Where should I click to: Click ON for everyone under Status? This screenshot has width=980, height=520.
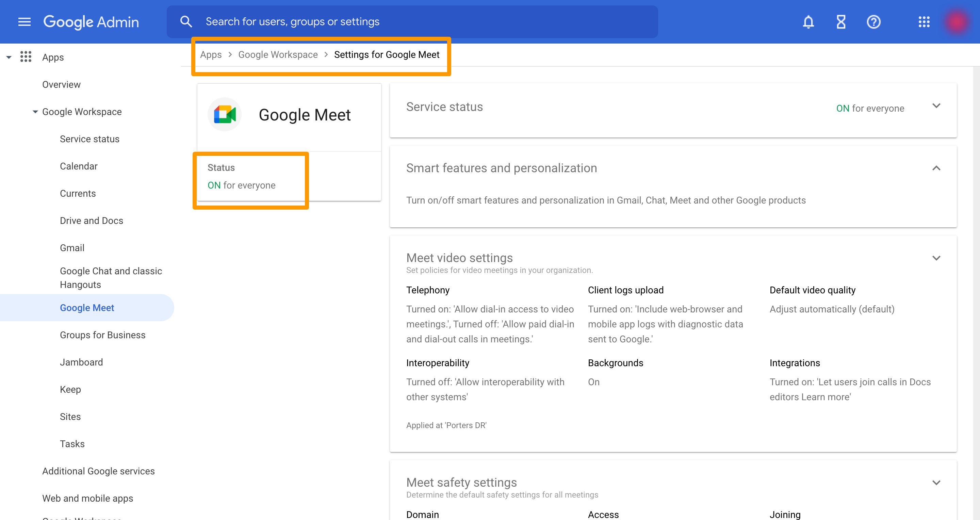tap(241, 185)
